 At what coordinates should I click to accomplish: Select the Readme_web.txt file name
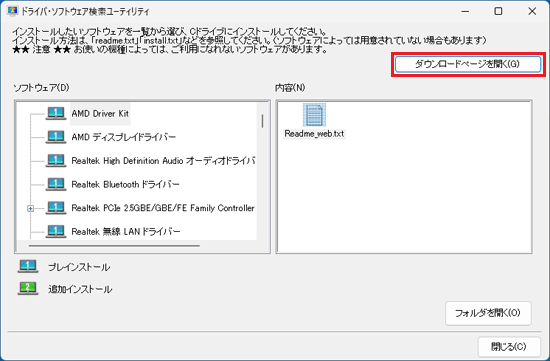[314, 134]
